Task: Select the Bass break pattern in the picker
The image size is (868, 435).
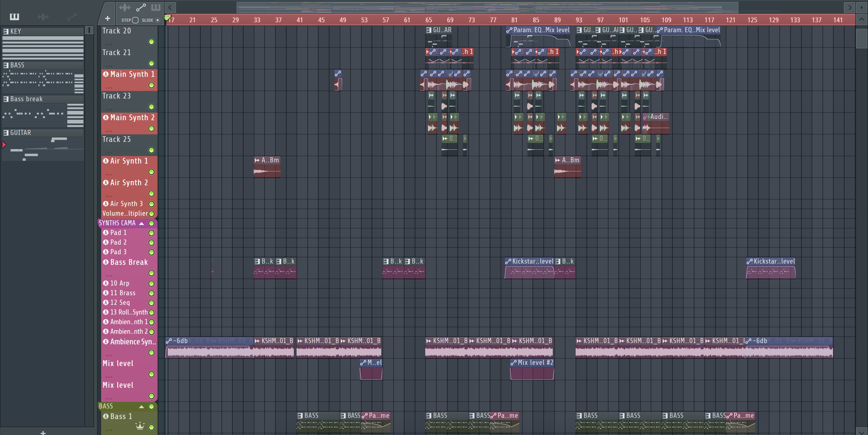Action: click(43, 111)
